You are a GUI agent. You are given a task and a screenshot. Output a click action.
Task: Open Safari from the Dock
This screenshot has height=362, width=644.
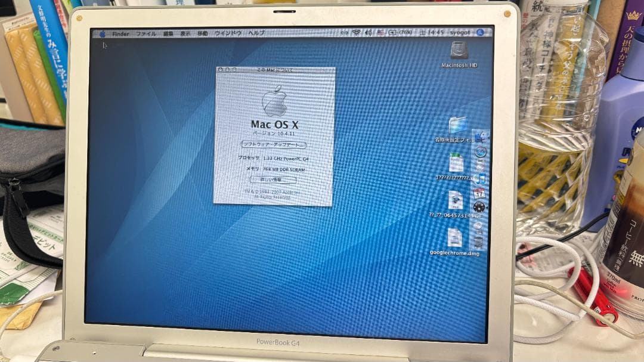tap(478, 151)
